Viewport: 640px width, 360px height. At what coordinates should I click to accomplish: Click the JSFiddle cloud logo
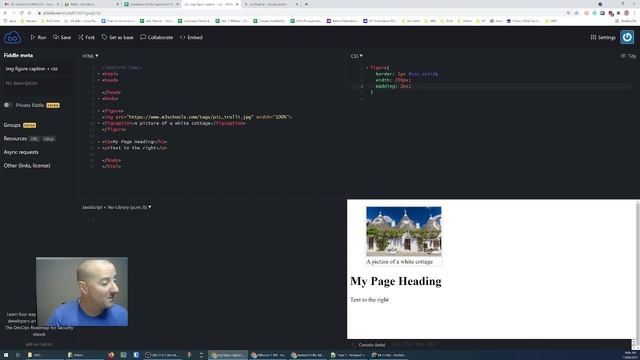pos(12,38)
